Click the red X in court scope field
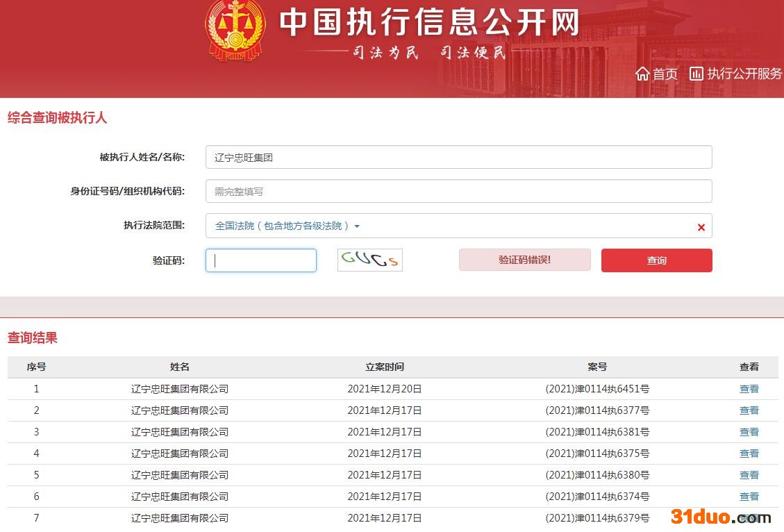This screenshot has width=784, height=532. [701, 227]
